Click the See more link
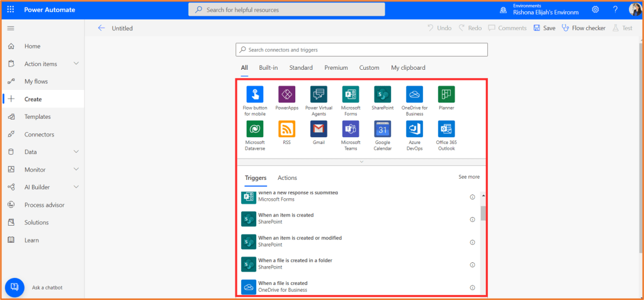Viewport: 644px width, 300px height. pyautogui.click(x=469, y=177)
